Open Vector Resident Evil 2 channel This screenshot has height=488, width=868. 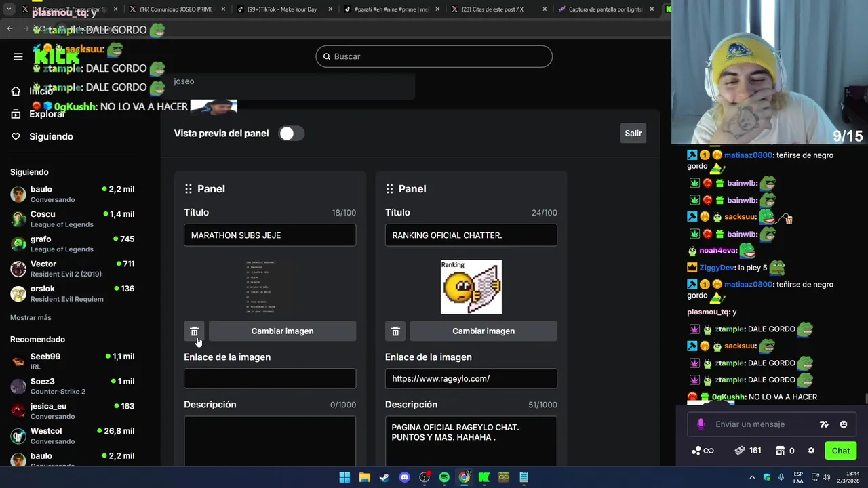coord(72,268)
